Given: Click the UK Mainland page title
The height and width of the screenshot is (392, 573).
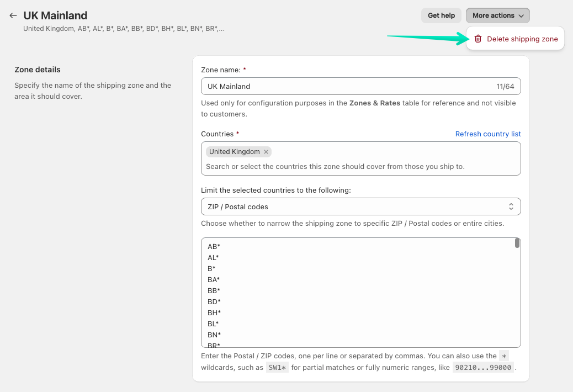Looking at the screenshot, I should point(55,15).
